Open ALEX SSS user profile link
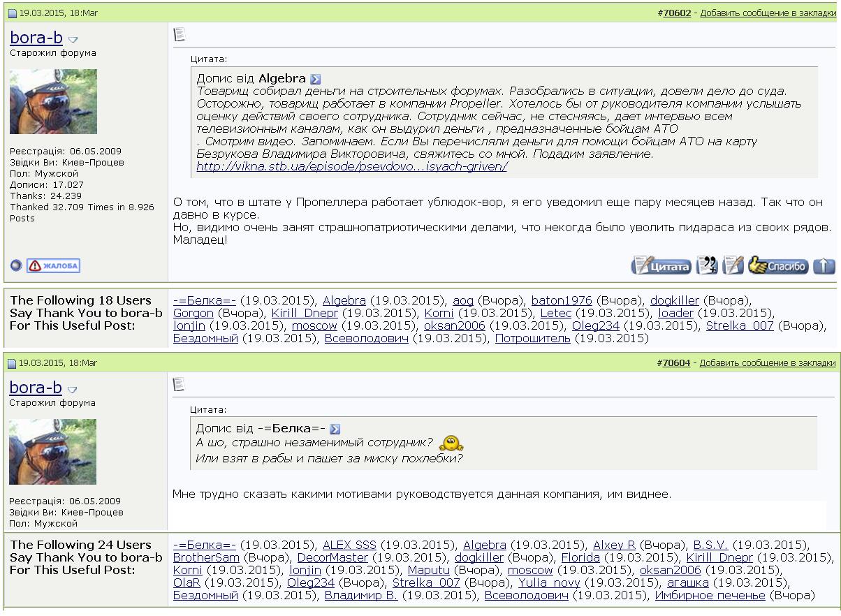841x616 pixels. pyautogui.click(x=349, y=545)
